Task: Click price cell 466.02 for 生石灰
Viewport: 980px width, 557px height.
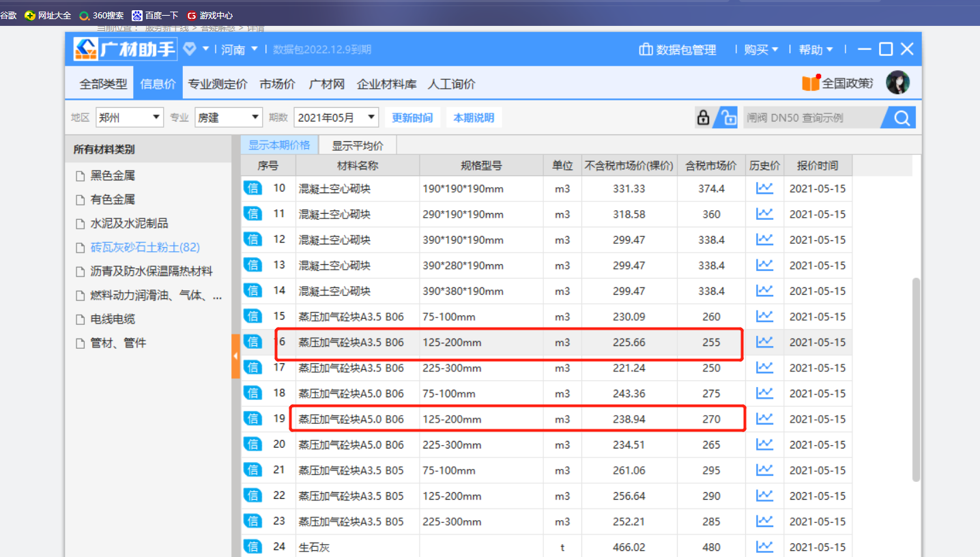Action: (629, 547)
